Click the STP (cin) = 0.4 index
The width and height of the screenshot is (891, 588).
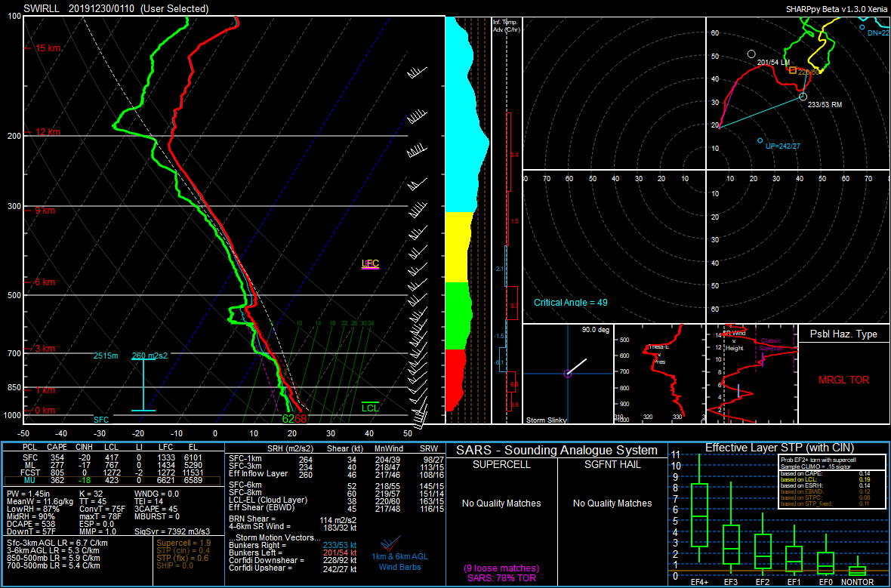click(183, 551)
